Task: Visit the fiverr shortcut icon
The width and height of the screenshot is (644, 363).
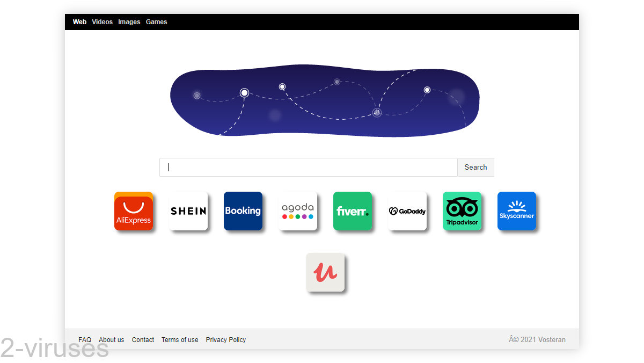Action: [x=353, y=211]
